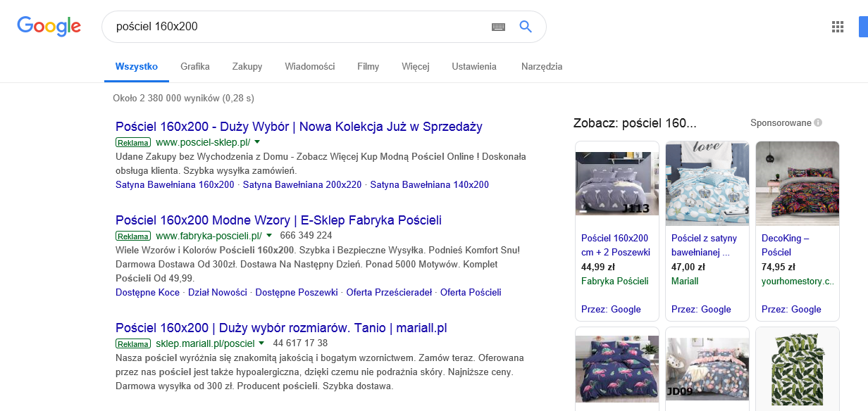868x411 pixels.
Task: Open the flamingo bedding product image
Action: point(617,367)
